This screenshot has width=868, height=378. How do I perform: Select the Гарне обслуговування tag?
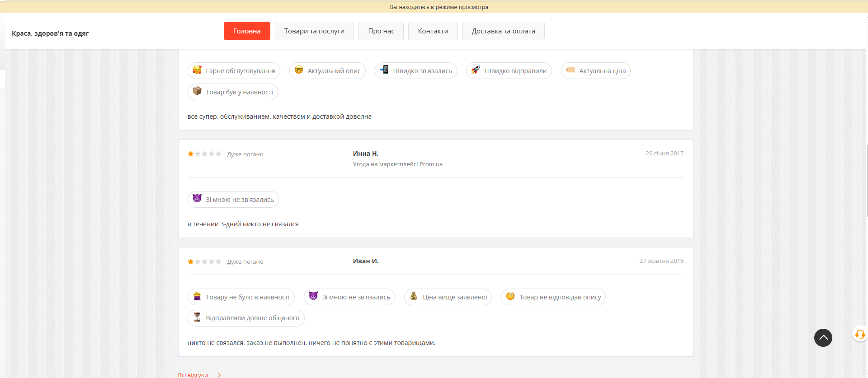coord(234,71)
